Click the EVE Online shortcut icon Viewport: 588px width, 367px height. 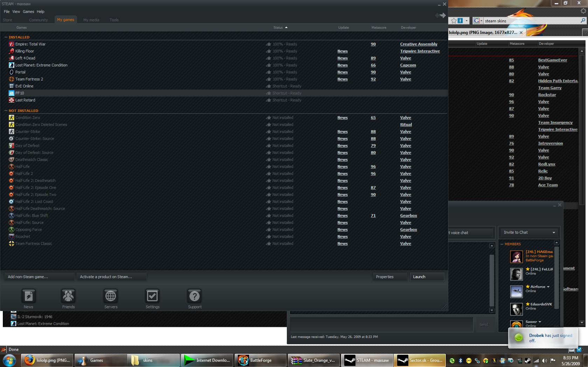click(x=12, y=86)
